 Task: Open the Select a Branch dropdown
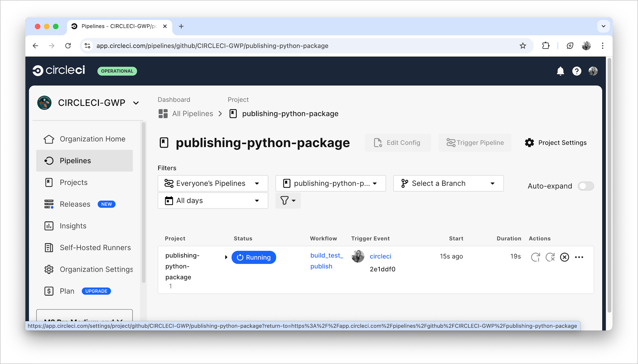pos(448,183)
